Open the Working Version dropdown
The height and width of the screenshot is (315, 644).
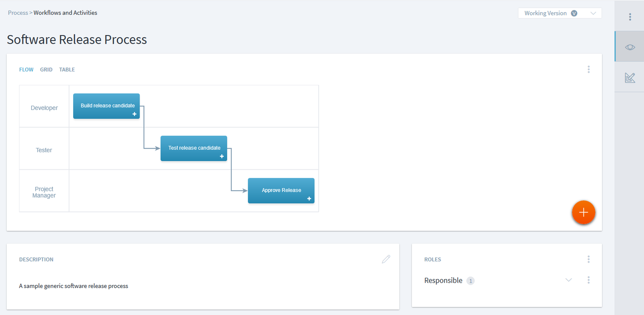tap(560, 13)
